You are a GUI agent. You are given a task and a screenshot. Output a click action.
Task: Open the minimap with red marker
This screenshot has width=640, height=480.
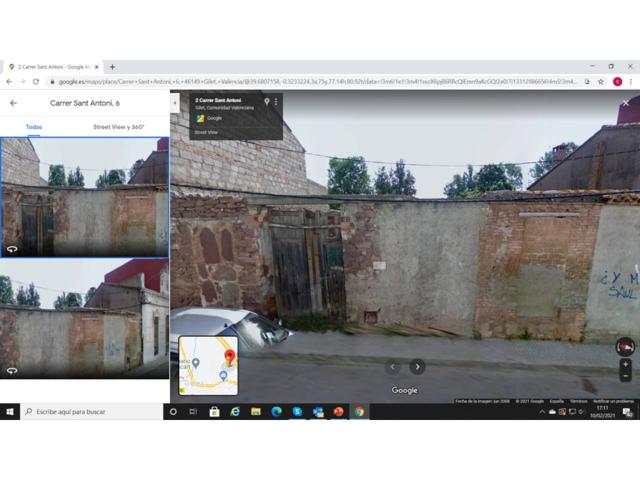click(208, 366)
